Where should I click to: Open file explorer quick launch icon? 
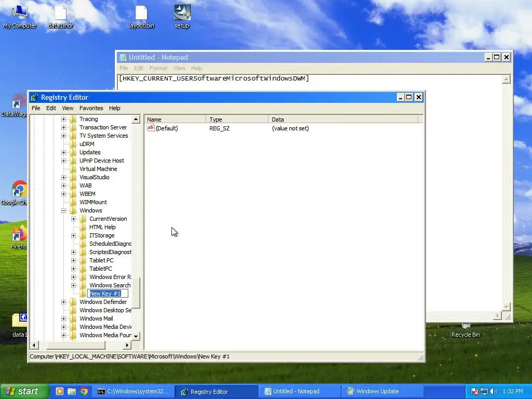tap(72, 391)
